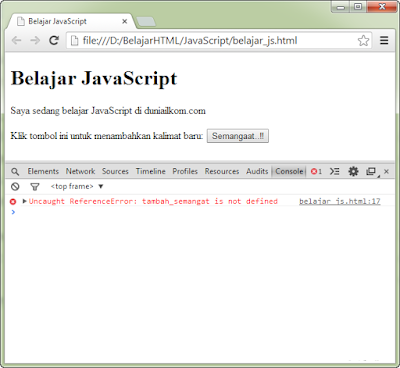Click the Belajar JavaScript page heading
Screen dimensions: 400x368
94,79
